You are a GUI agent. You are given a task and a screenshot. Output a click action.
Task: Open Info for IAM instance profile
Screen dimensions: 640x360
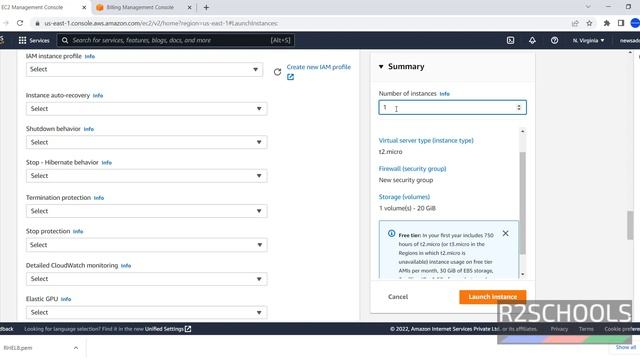pos(90,56)
